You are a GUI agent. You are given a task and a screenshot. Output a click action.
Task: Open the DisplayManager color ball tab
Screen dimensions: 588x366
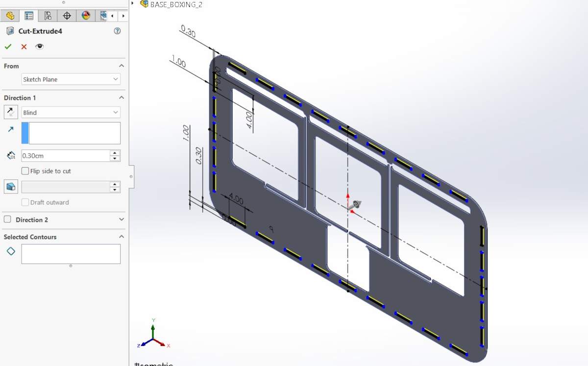(86, 16)
